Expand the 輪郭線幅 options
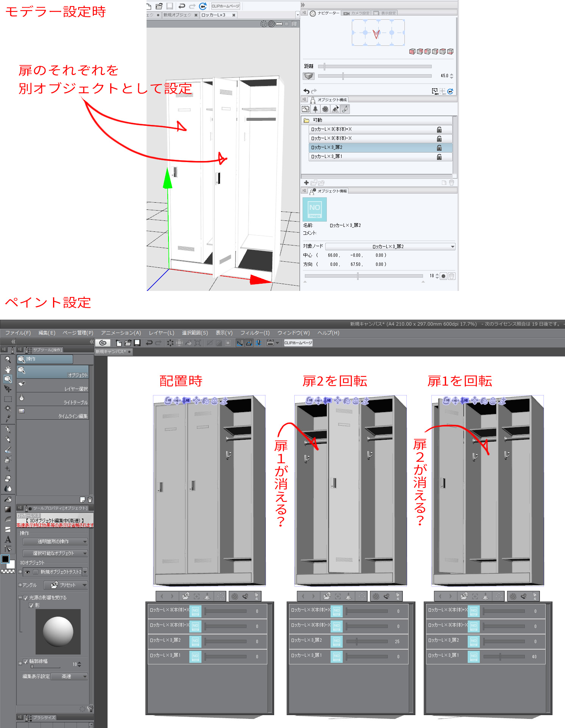Viewport: 565px width, 728px height. (x=20, y=663)
